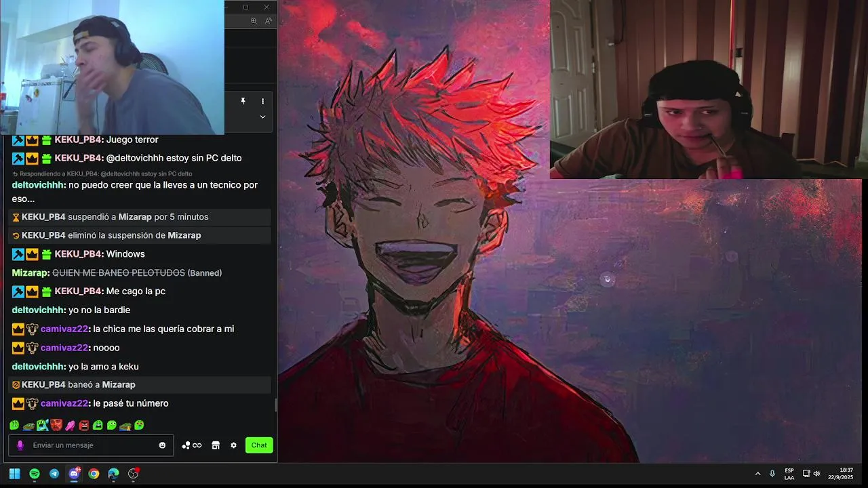
Task: Click the read aloud 'A' icon
Action: 269,21
